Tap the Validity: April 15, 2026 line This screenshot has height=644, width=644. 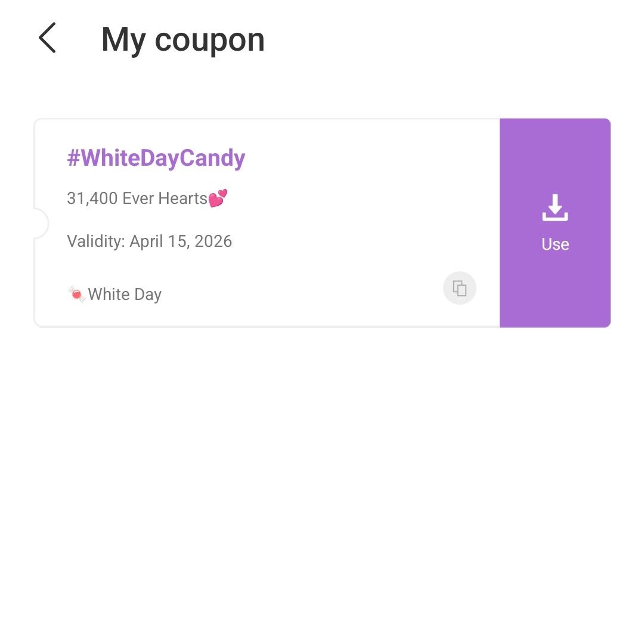click(150, 241)
